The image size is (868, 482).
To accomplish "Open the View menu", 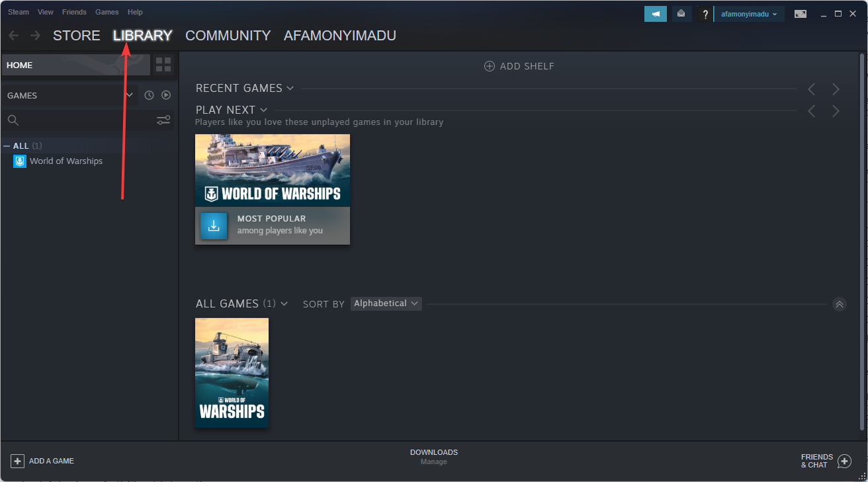I will tap(46, 12).
